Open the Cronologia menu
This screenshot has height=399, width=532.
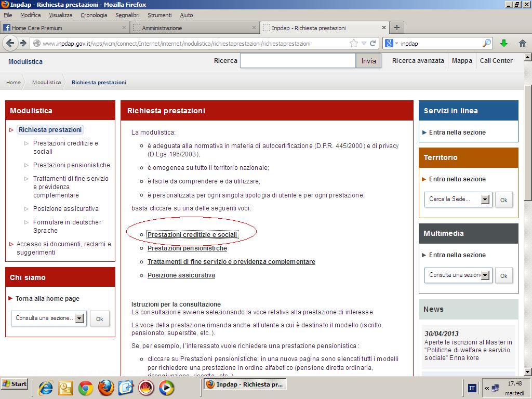pos(94,15)
